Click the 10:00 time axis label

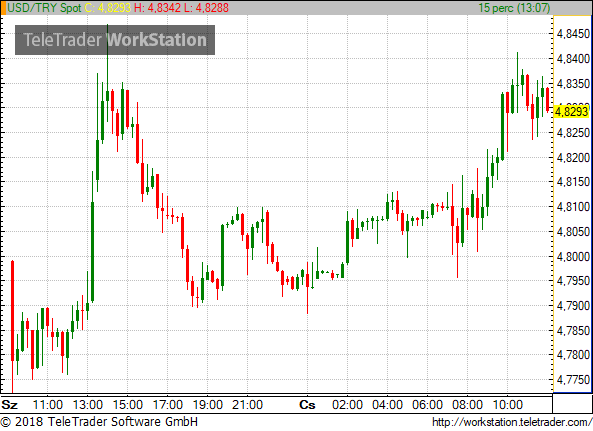[x=508, y=405]
